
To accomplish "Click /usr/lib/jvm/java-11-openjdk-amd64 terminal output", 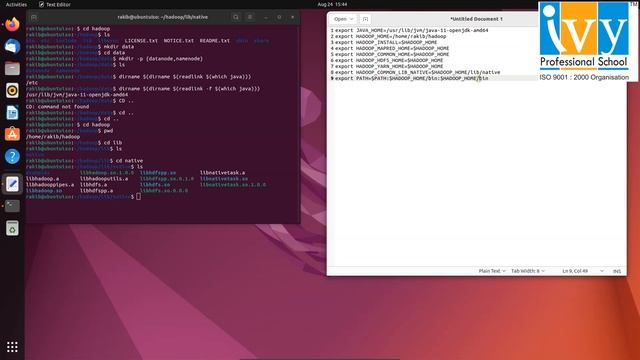I will tap(77, 95).
